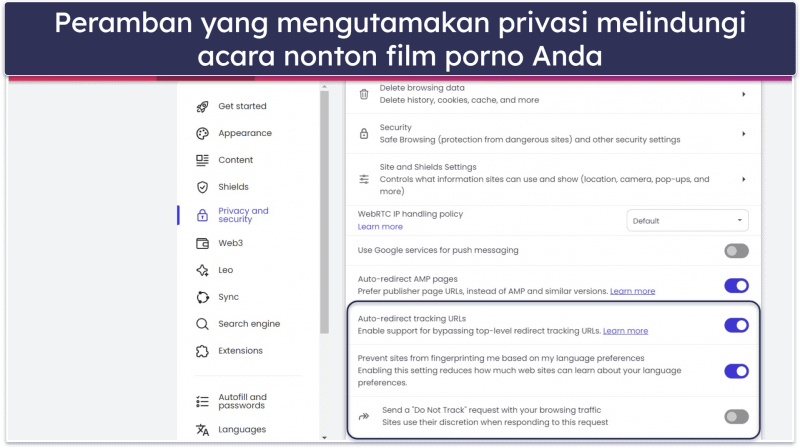
Task: Click the sidebar scrollbar thumb
Action: coord(324,212)
